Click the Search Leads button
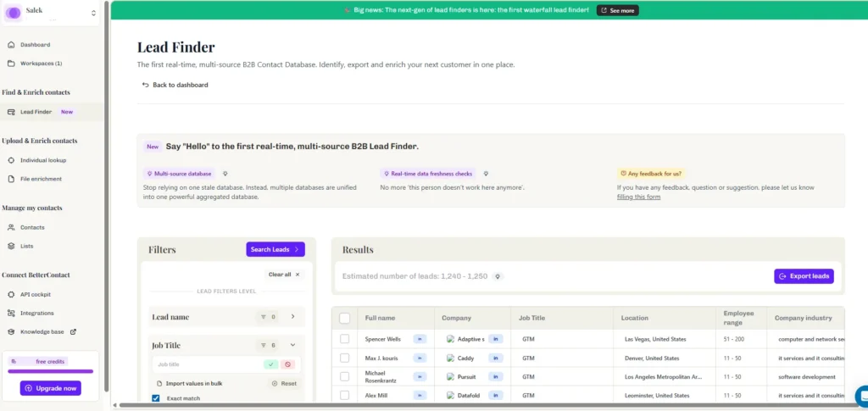Image resolution: width=868 pixels, height=411 pixels. click(275, 249)
